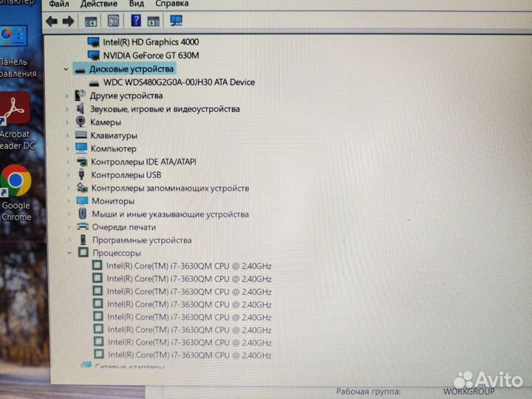This screenshot has height=399, width=532.
Task: Select the Программные устройства category label
Action: click(x=142, y=241)
